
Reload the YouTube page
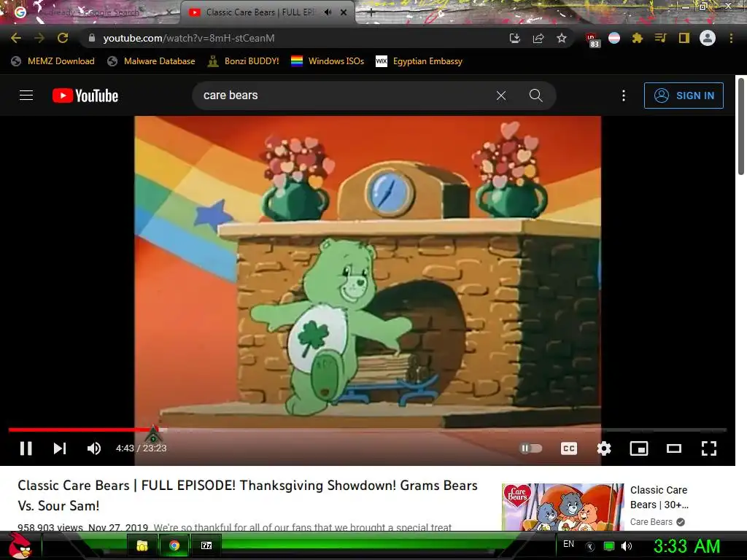(63, 38)
